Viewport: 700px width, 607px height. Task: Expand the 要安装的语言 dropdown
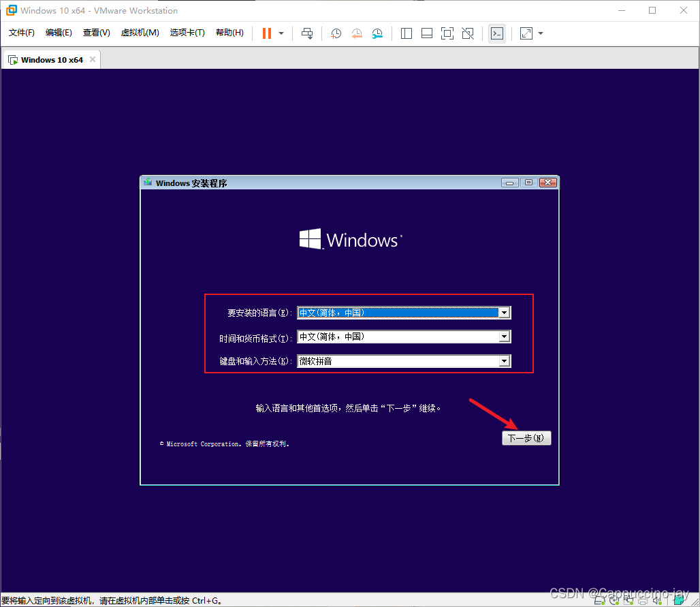tap(505, 313)
